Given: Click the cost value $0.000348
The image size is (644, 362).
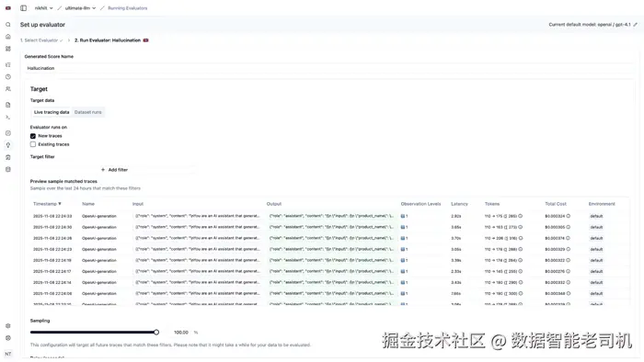Looking at the screenshot, I should tap(555, 293).
